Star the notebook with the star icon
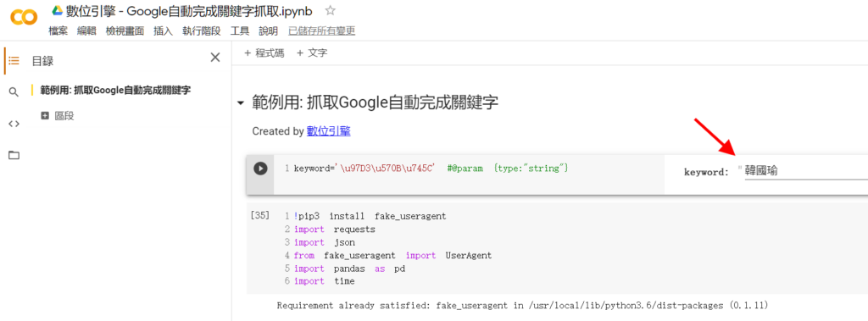Image resolution: width=868 pixels, height=321 pixels. pyautogui.click(x=331, y=10)
